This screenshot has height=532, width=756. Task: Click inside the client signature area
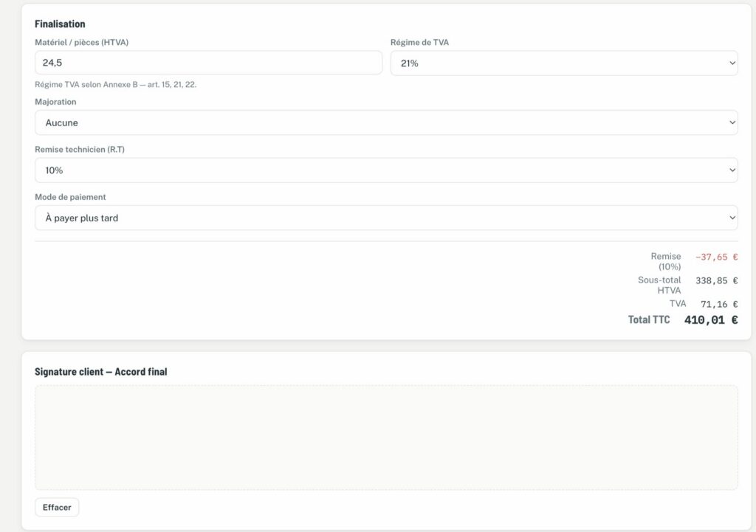[x=386, y=438]
